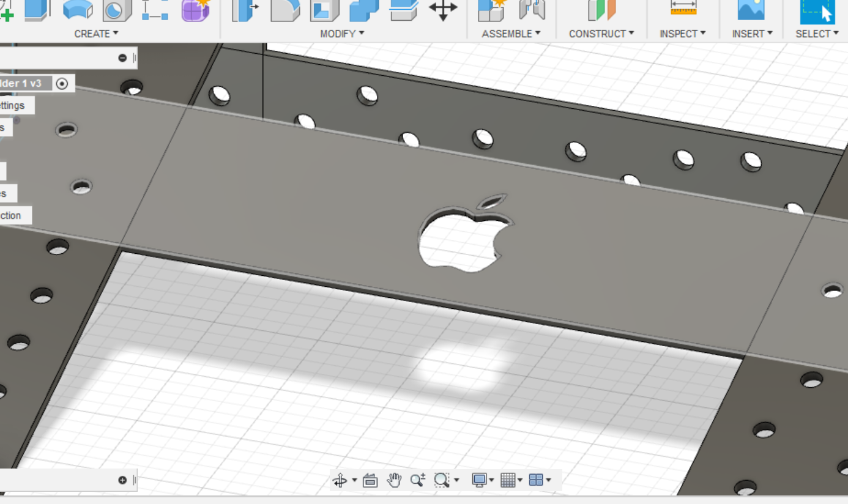Select the Document Settings row in browser
The image size is (848, 504).
pyautogui.click(x=17, y=105)
